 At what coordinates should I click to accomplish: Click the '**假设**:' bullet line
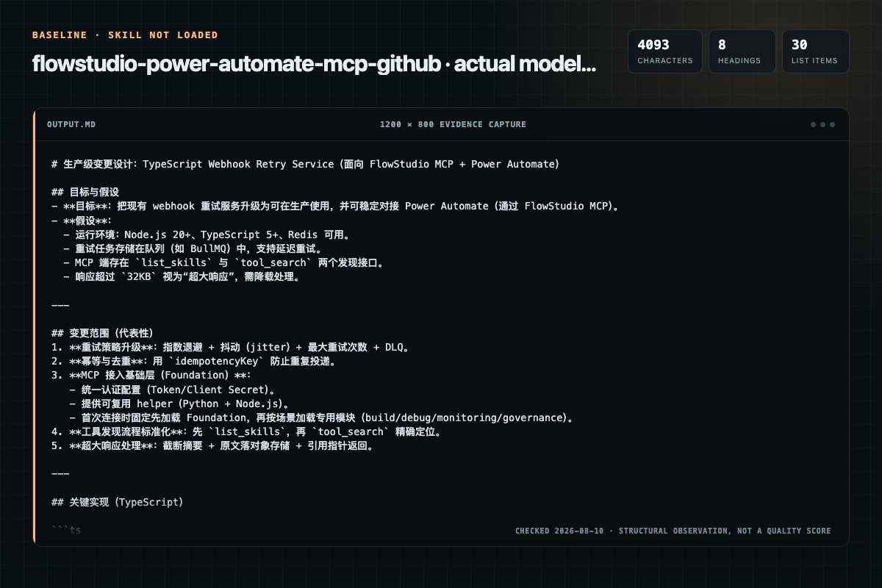tap(81, 220)
